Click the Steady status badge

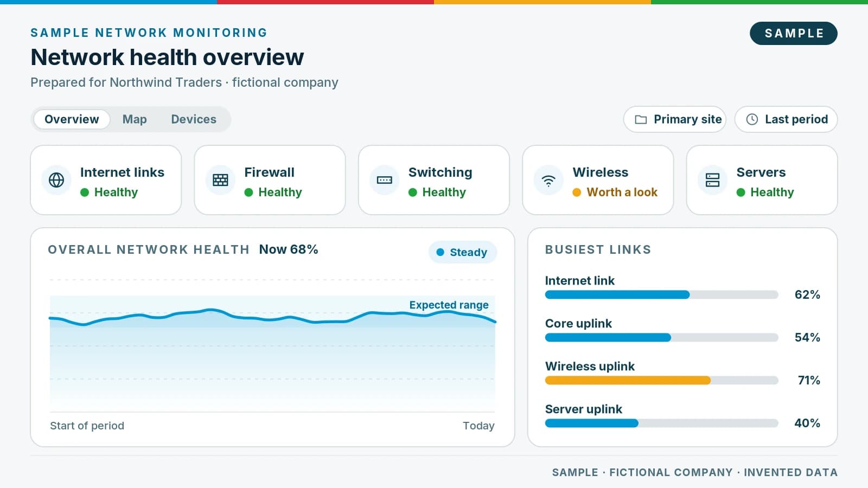coord(463,252)
